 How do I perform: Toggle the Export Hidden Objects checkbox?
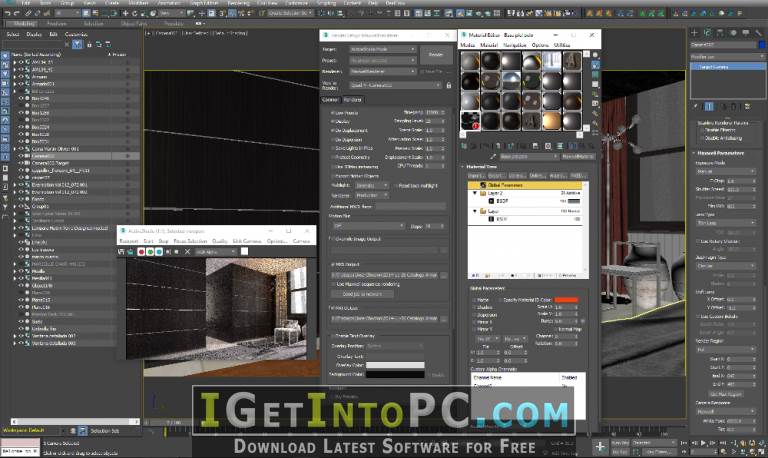tap(333, 176)
